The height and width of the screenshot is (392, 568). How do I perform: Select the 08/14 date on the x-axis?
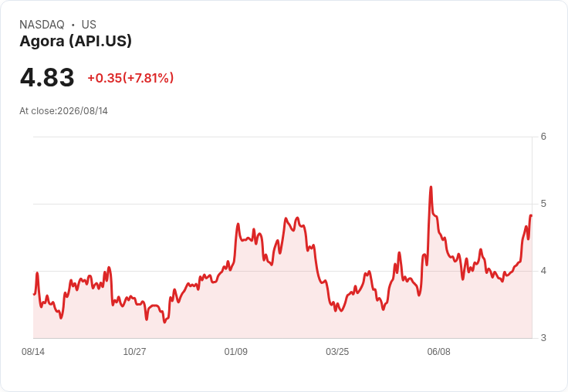(x=33, y=352)
